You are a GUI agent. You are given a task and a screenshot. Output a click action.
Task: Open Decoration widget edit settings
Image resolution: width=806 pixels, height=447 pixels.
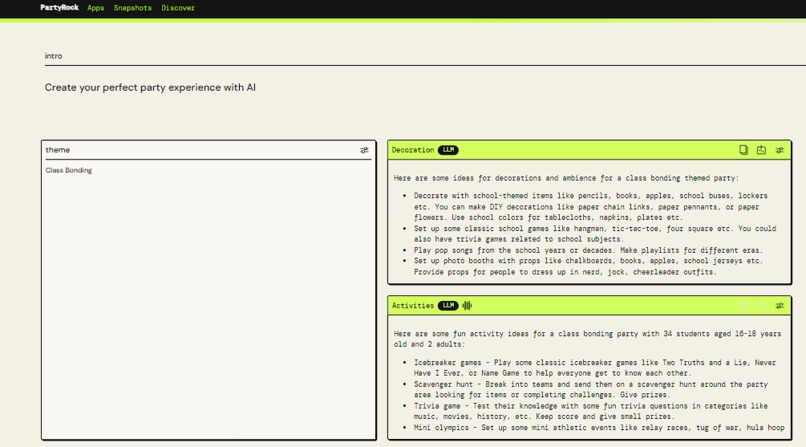[x=780, y=150]
